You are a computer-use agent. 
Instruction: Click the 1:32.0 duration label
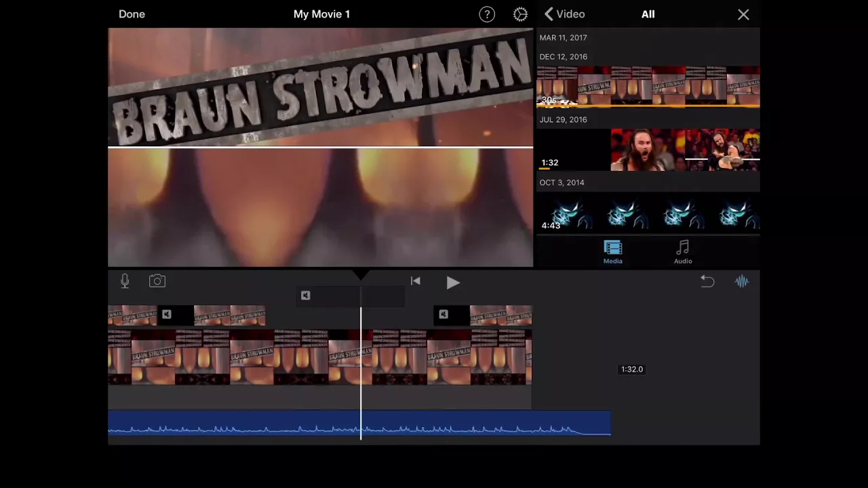click(x=632, y=369)
